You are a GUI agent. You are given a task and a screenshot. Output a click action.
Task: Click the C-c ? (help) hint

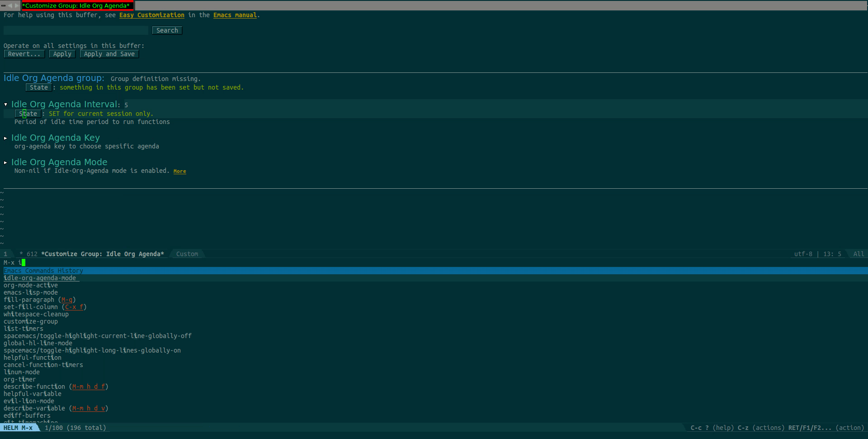click(712, 428)
